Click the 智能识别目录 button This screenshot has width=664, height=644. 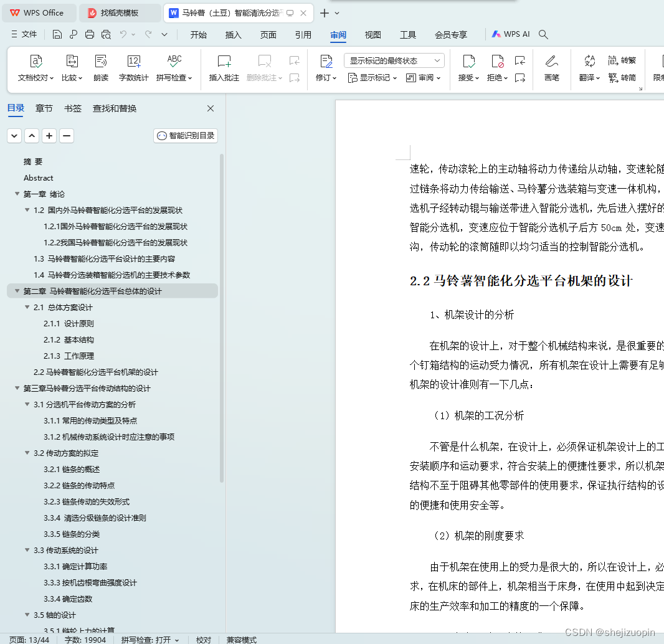[x=186, y=136]
